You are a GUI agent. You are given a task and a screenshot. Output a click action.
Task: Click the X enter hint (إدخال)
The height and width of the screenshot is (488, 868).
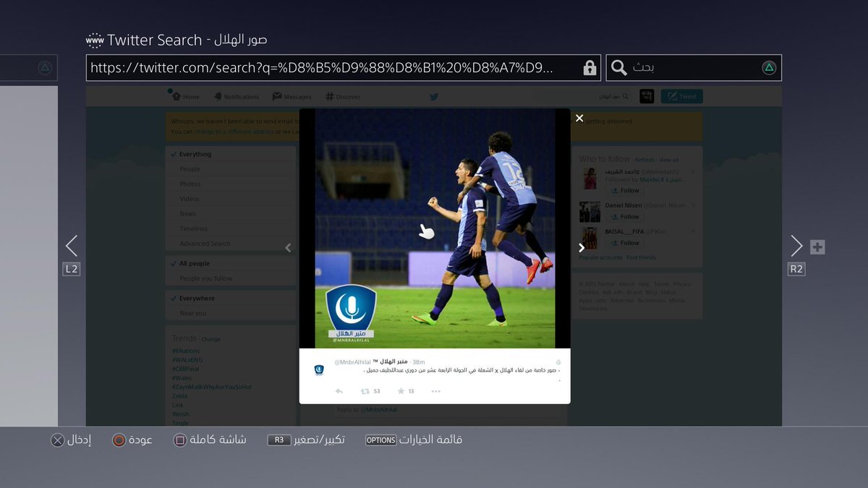[71, 440]
